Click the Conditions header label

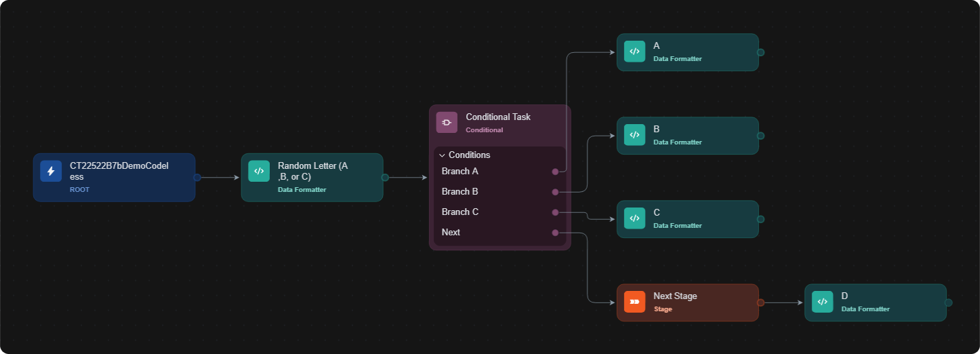[x=469, y=155]
